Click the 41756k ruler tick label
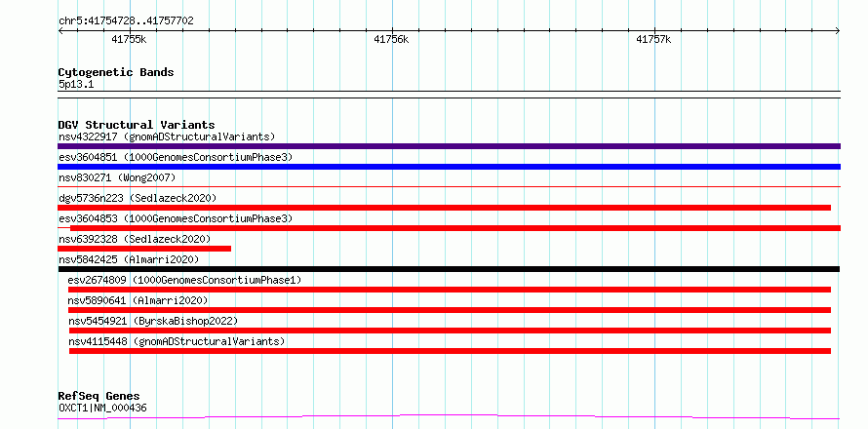Image resolution: width=868 pixels, height=429 pixels. coord(391,39)
